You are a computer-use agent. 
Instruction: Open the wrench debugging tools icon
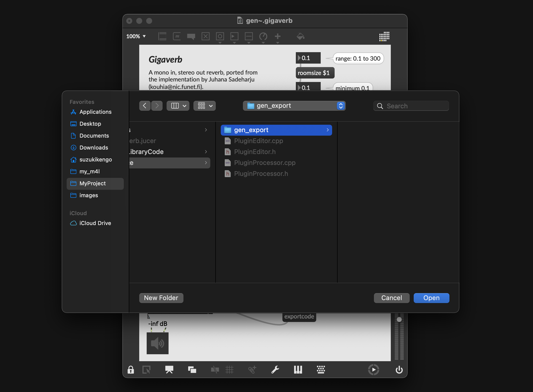275,370
